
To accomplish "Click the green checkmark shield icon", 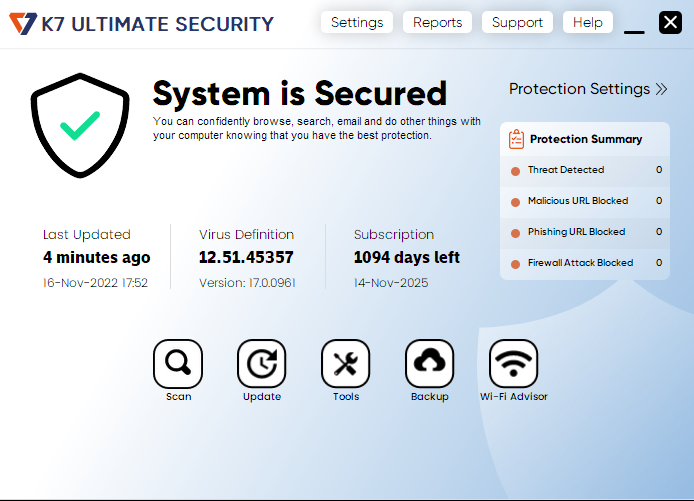I will click(80, 125).
